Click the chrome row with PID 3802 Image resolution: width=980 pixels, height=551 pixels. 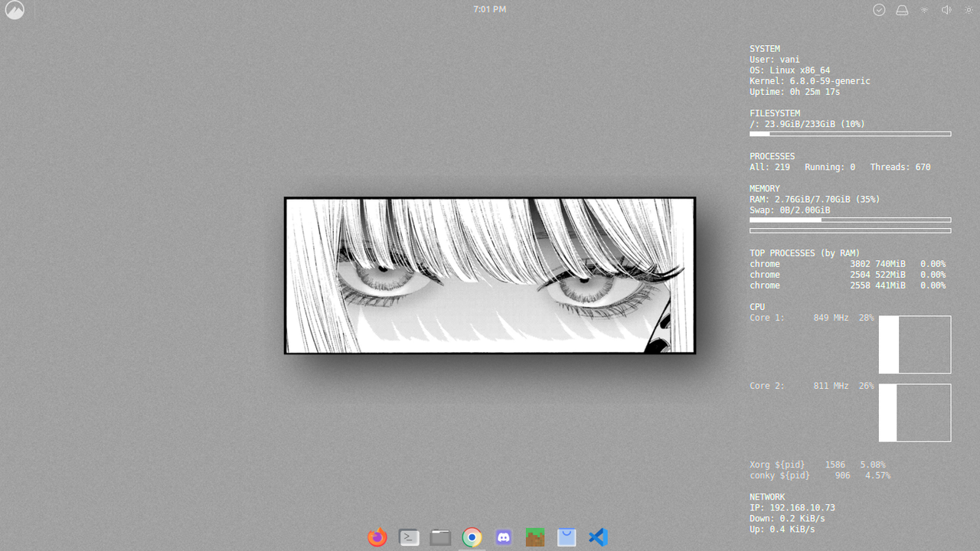(x=848, y=264)
